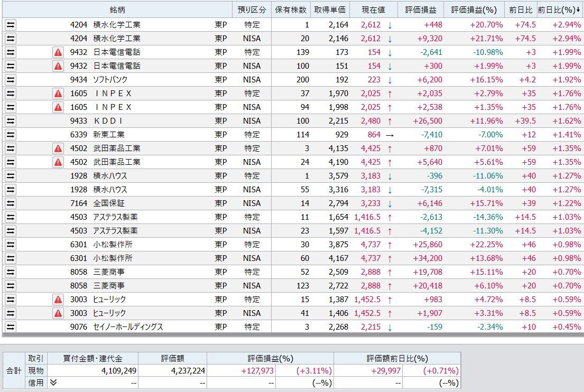Click warning icon on 1605 INPEX NISA row
Viewport: 584px width, 392px height.
pos(58,107)
